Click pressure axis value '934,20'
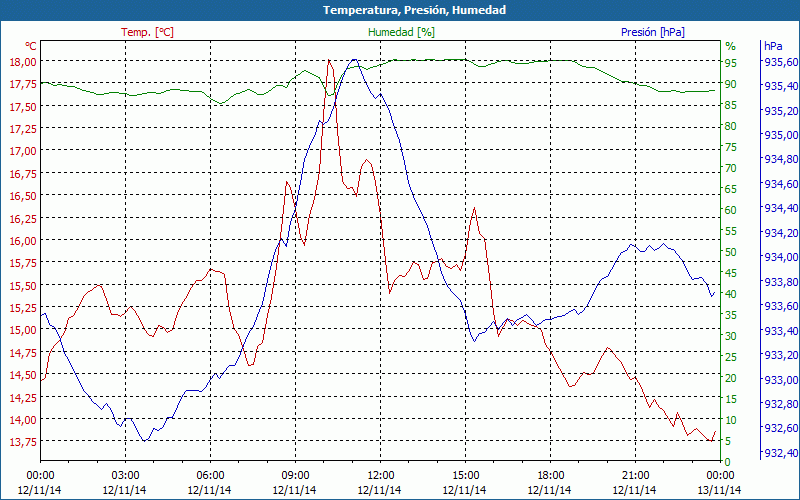This screenshot has height=500, width=800. click(x=781, y=233)
